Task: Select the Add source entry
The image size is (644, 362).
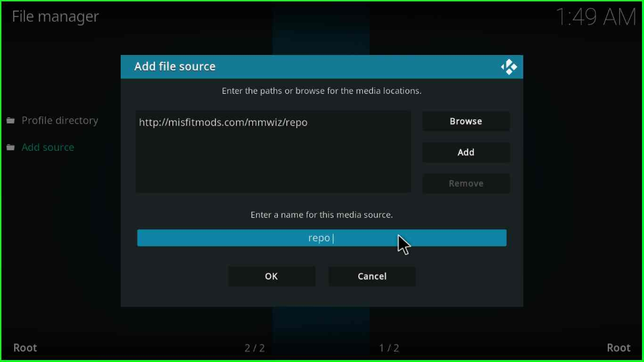Action: (x=48, y=147)
